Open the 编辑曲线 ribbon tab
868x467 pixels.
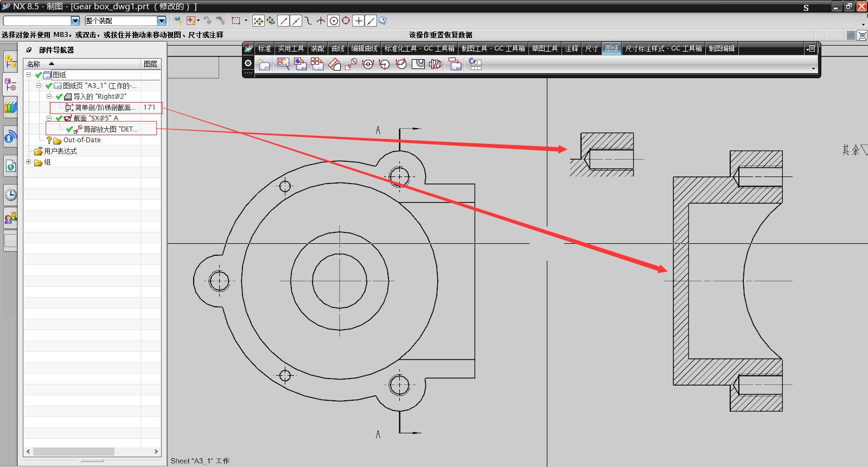coord(364,48)
